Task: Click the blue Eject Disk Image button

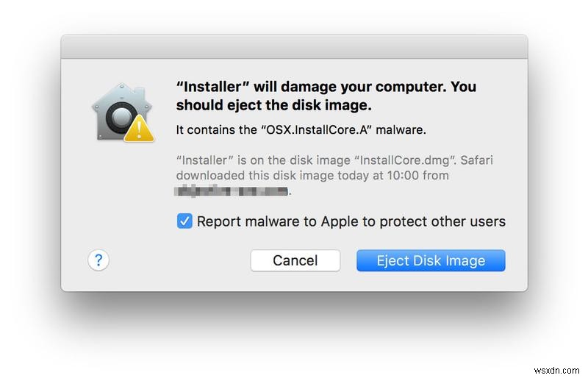Action: click(x=431, y=260)
